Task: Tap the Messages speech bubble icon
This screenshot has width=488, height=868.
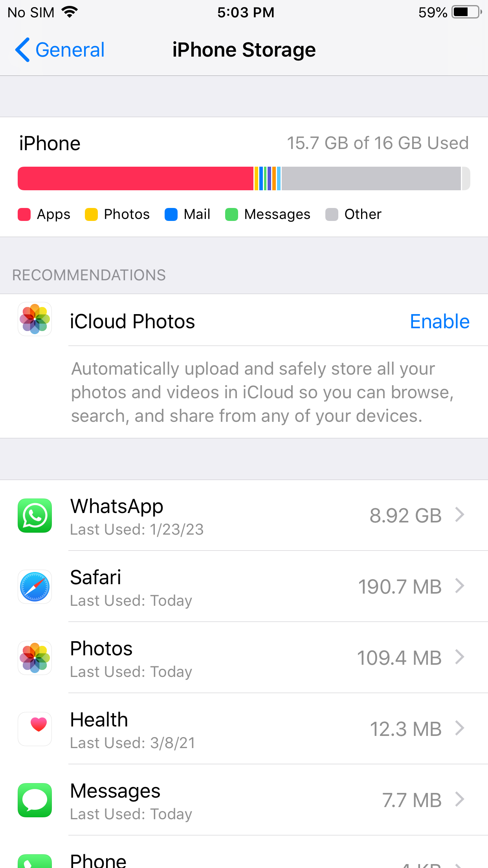Action: point(35,800)
